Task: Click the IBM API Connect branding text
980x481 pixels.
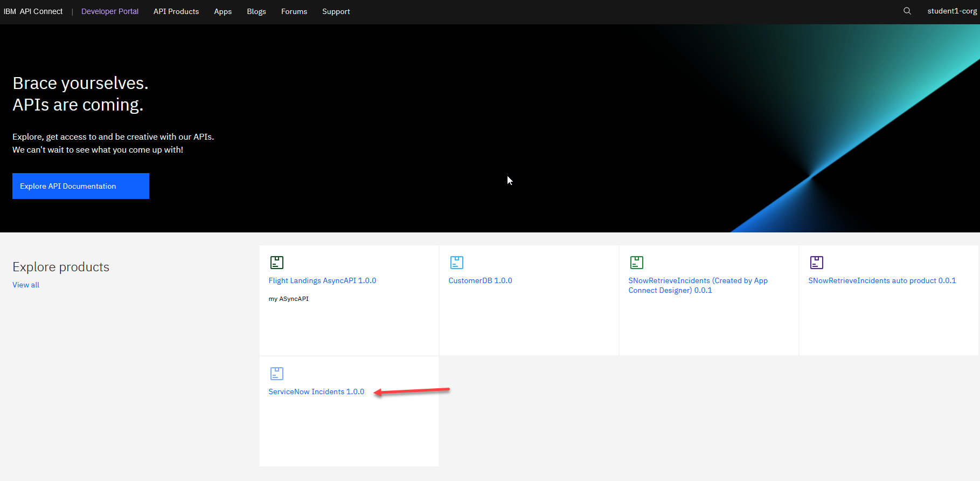Action: pos(33,11)
